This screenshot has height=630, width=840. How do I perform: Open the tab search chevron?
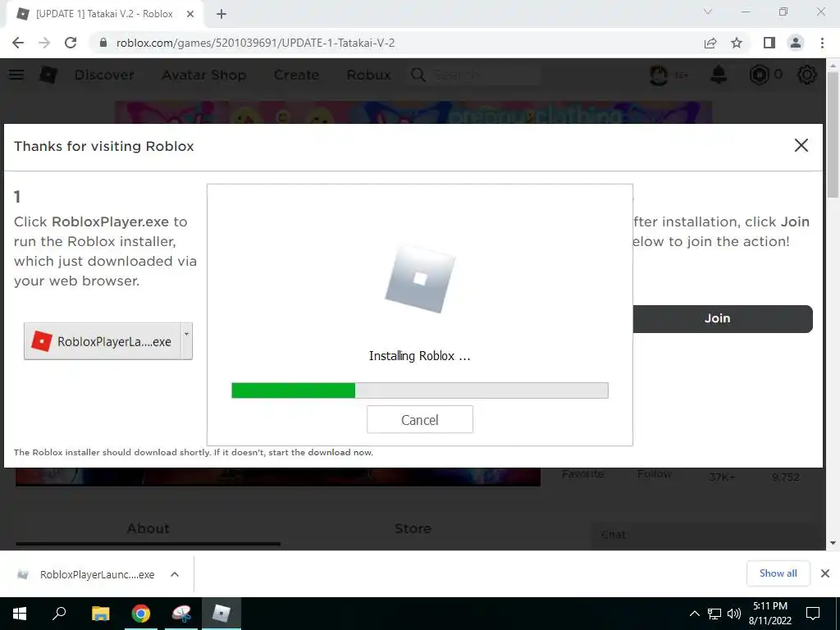[708, 11]
